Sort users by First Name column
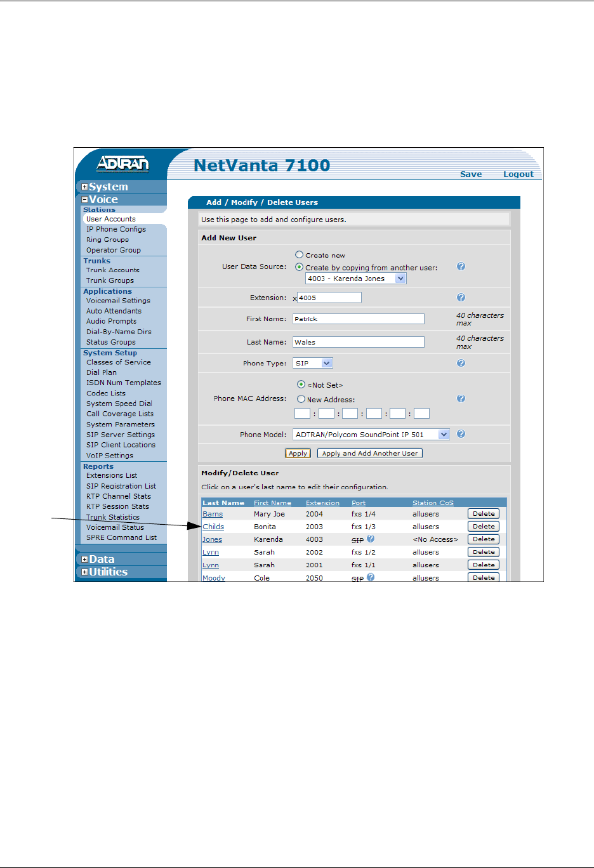 pyautogui.click(x=272, y=503)
